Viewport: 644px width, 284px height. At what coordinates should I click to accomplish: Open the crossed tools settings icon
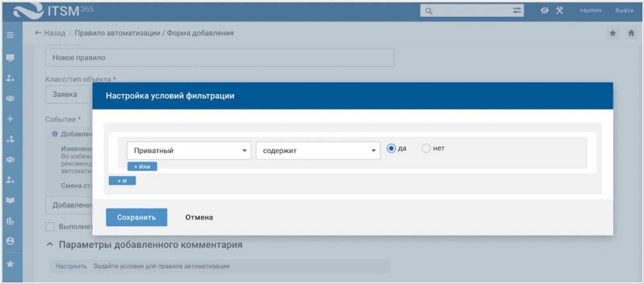coord(560,11)
